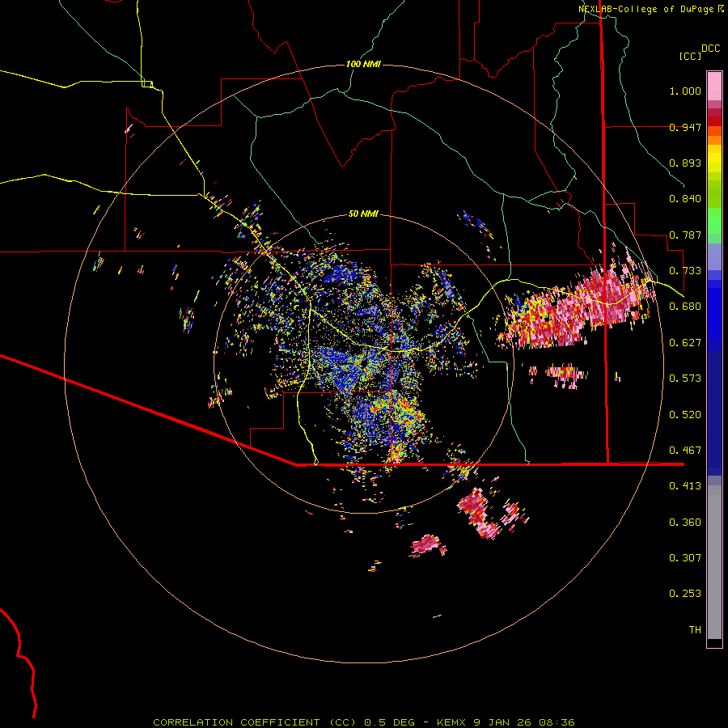The image size is (728, 728).
Task: Click the 0.680 scale value
Action: click(x=685, y=307)
